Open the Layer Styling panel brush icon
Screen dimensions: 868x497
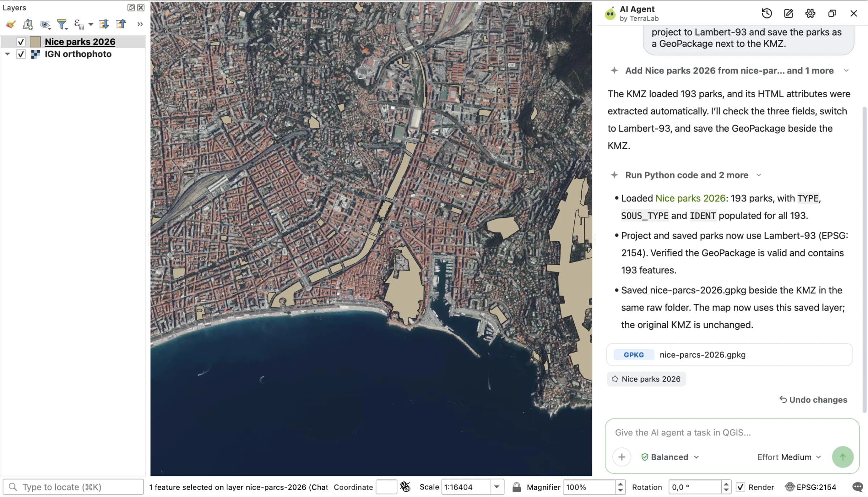10,24
